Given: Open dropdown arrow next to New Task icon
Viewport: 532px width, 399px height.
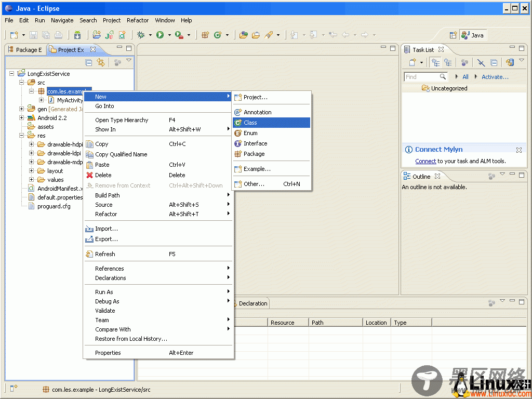Looking at the screenshot, I should click(421, 62).
